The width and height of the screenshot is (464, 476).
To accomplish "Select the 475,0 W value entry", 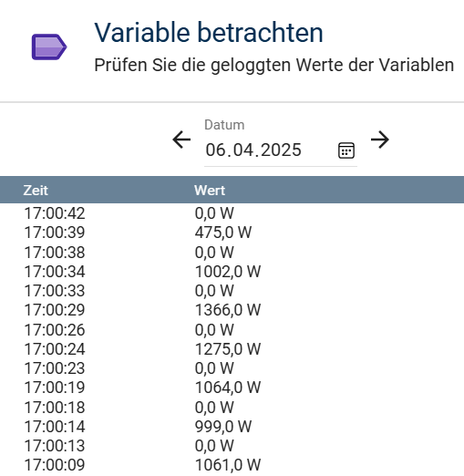I will click(223, 233).
